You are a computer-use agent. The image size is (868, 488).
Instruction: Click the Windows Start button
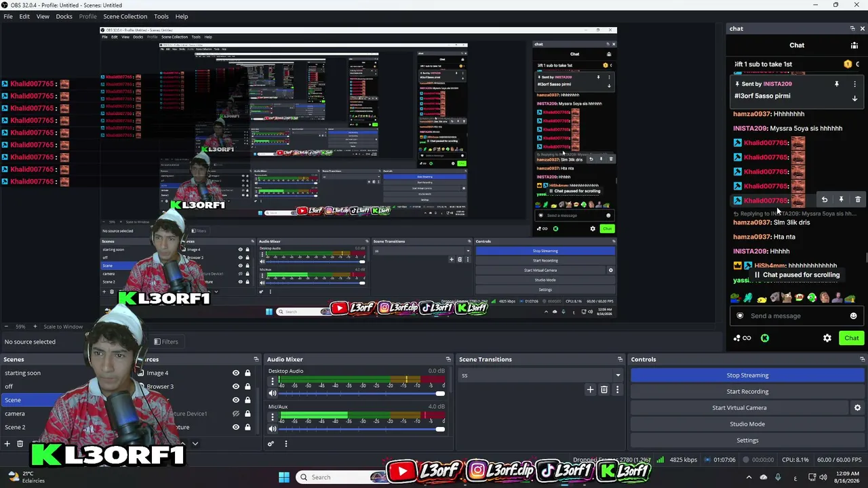284,477
